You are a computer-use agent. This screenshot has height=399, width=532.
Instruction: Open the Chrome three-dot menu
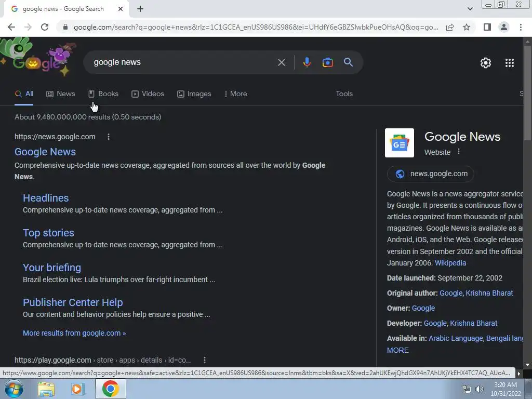click(x=521, y=27)
